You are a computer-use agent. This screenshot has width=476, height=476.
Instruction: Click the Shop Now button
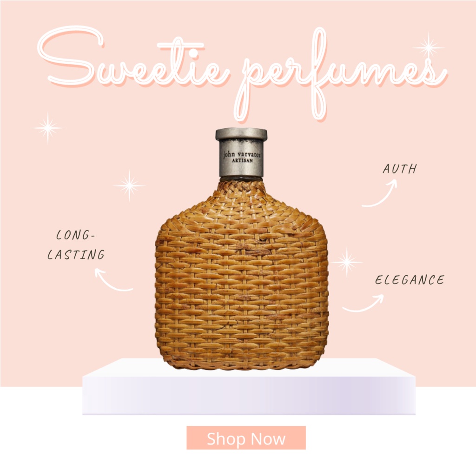tap(246, 437)
